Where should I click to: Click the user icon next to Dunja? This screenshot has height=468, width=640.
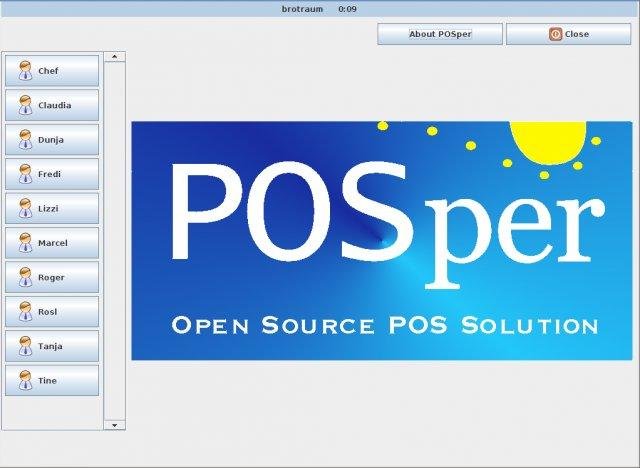click(x=25, y=140)
